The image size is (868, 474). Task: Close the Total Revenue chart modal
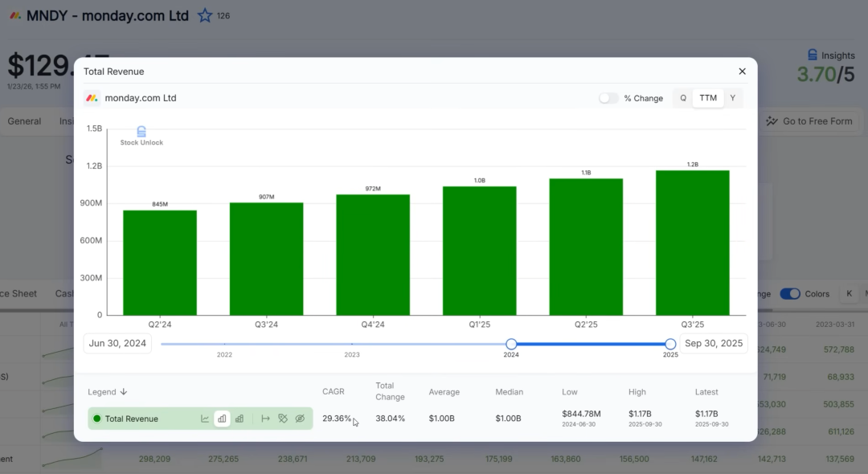coord(742,72)
